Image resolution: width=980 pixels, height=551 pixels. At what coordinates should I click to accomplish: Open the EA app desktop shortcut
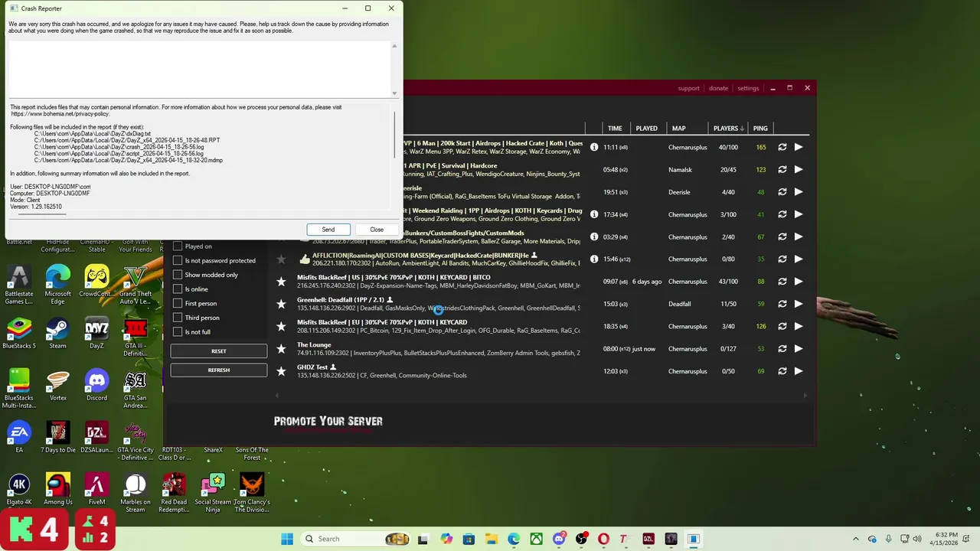pos(19,437)
